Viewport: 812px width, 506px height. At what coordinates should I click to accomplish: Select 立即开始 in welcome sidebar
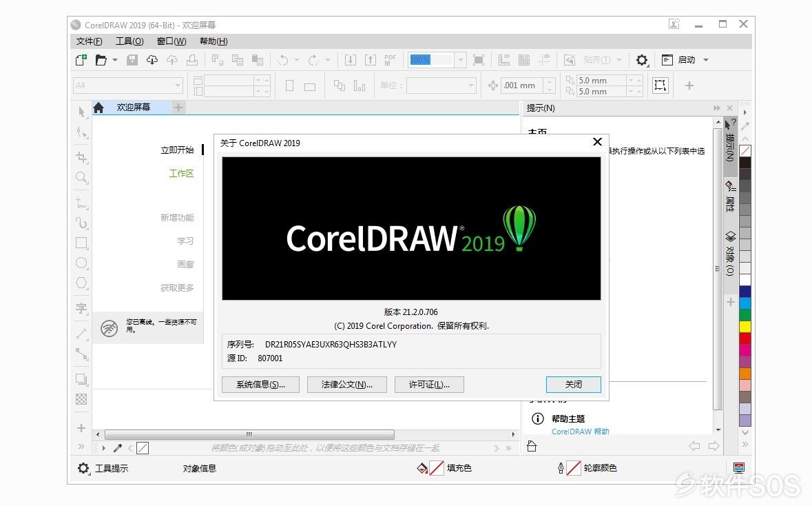coord(177,150)
